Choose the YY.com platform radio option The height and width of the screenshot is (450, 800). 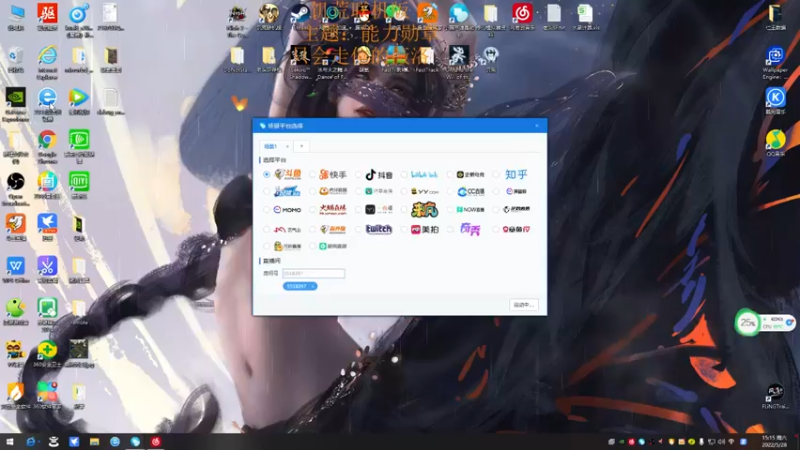[404, 192]
